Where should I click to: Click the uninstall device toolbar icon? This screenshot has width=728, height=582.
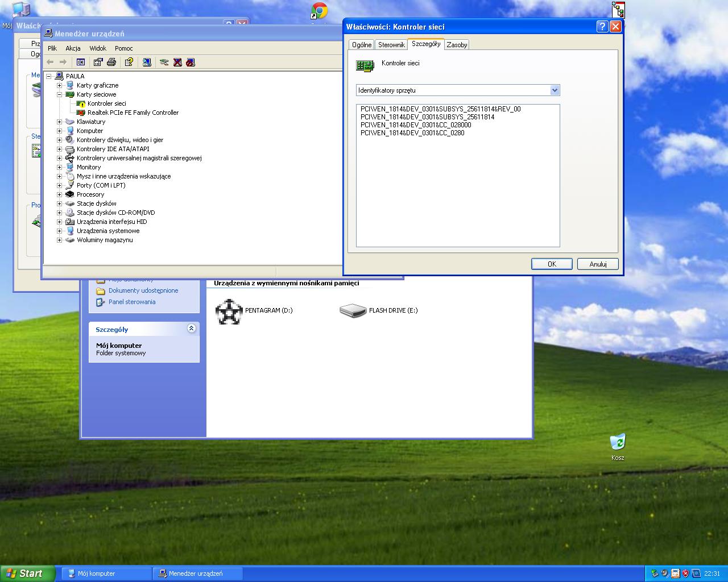coord(177,62)
